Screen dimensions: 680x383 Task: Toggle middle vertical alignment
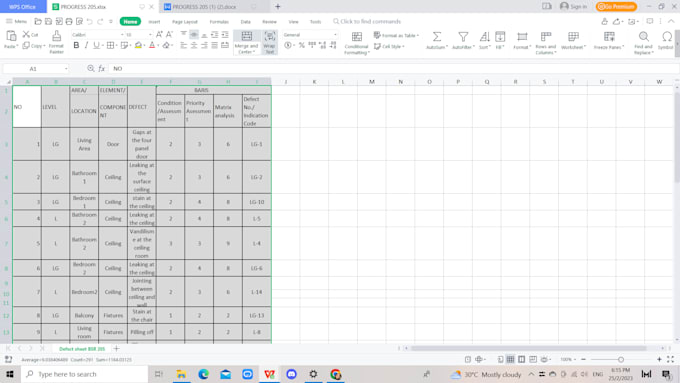[194, 34]
